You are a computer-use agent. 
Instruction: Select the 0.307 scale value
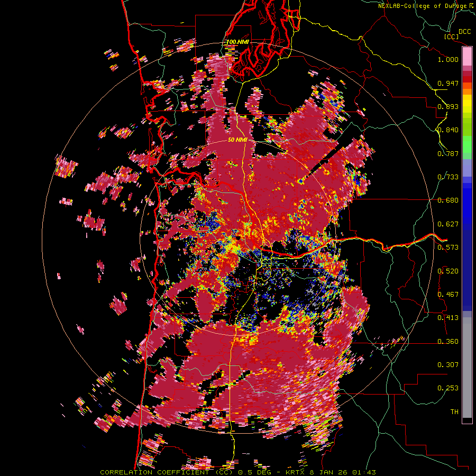[x=448, y=365]
